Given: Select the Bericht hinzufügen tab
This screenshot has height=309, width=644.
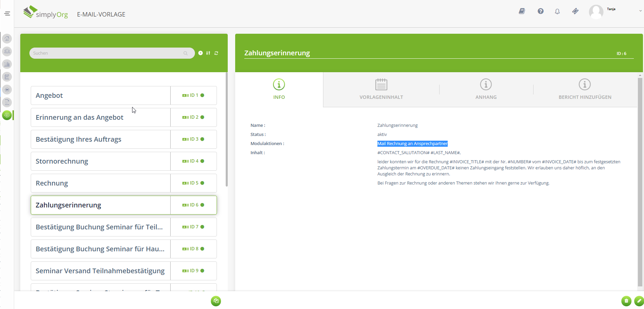Looking at the screenshot, I should click(x=585, y=89).
